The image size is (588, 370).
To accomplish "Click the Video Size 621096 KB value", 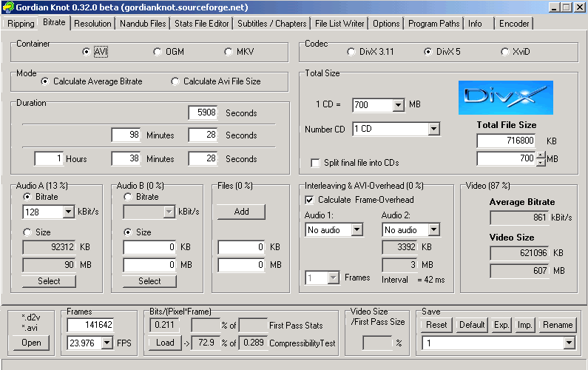I will 519,253.
